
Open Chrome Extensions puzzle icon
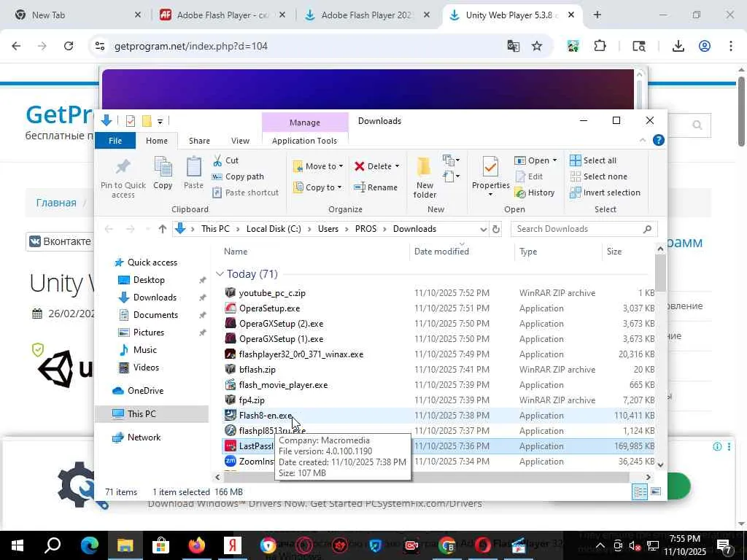[x=600, y=46]
